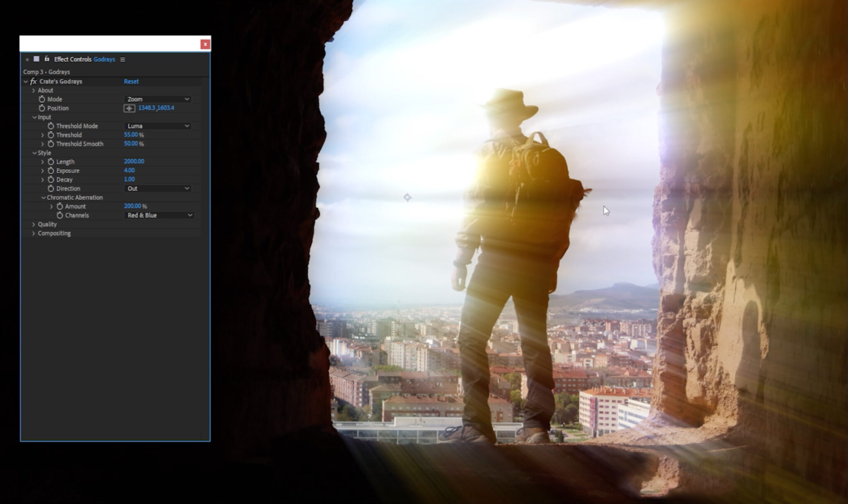
Task: Click the Position coordinate input field
Action: [x=155, y=108]
